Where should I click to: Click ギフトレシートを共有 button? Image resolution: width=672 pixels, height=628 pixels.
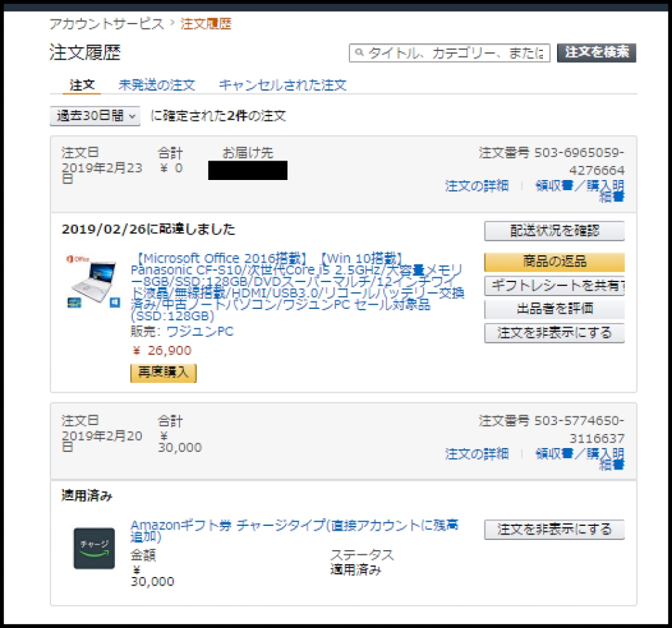pos(554,285)
